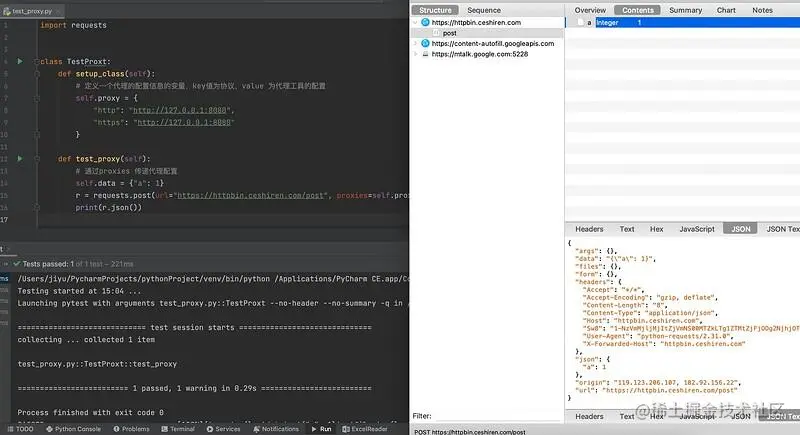The image size is (800, 435).
Task: Click TODO list icon in bottom toolbar
Action: (x=10, y=429)
